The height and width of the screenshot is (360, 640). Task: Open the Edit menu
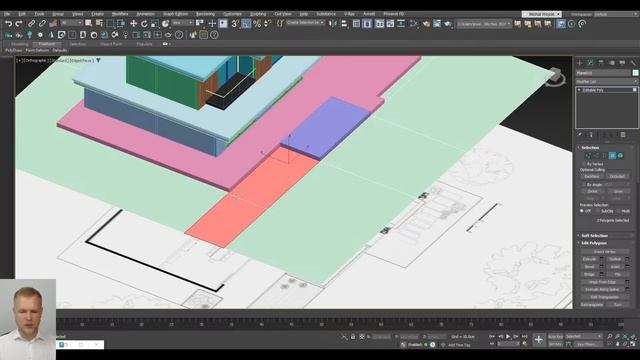click(x=22, y=14)
